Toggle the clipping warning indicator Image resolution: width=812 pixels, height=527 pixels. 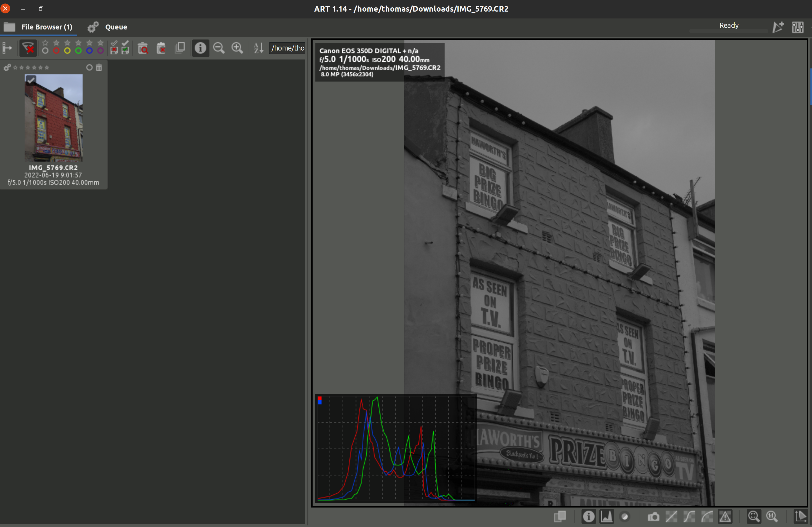coord(725,516)
